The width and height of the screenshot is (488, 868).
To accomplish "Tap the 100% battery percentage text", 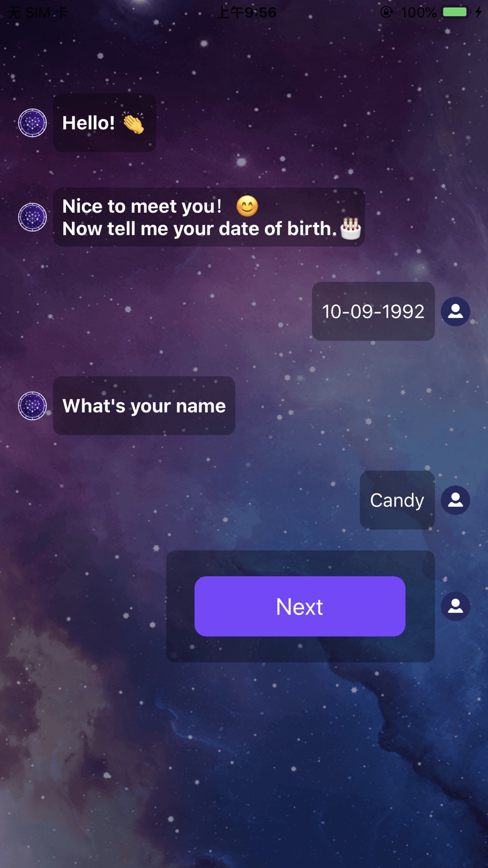I will tap(418, 12).
